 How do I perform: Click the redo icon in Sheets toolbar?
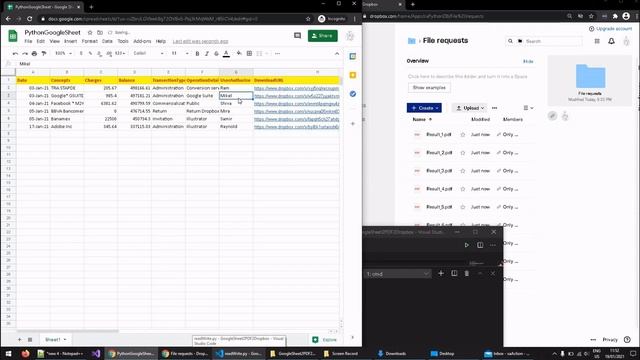tap(25, 53)
